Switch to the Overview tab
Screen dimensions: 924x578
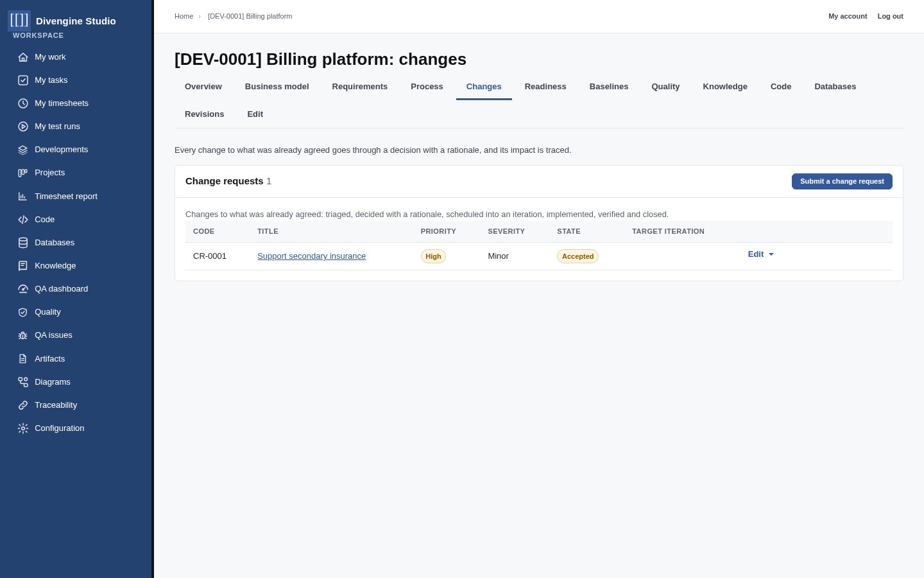coord(203,87)
